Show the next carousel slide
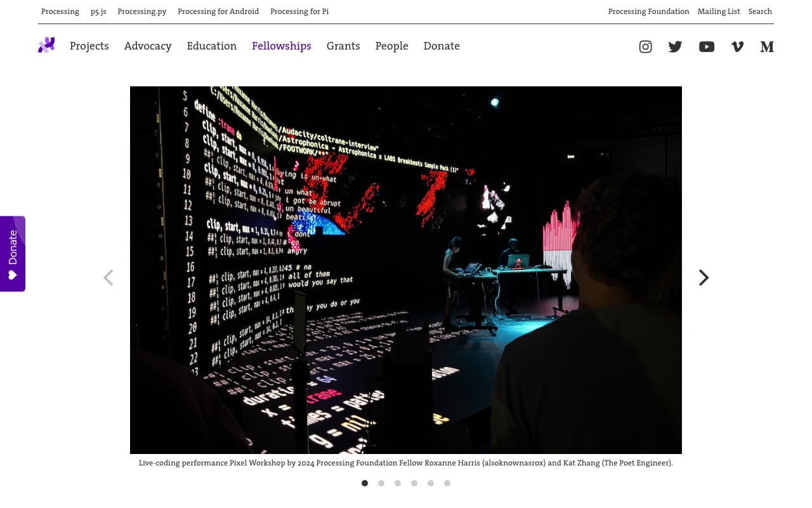Viewport: 812px width, 508px height. tap(704, 277)
